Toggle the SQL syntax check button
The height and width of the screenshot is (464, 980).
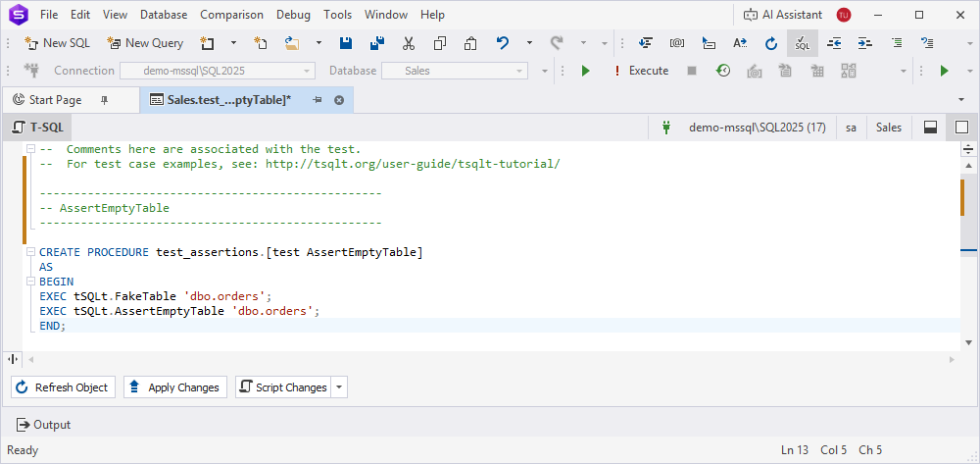coord(803,43)
